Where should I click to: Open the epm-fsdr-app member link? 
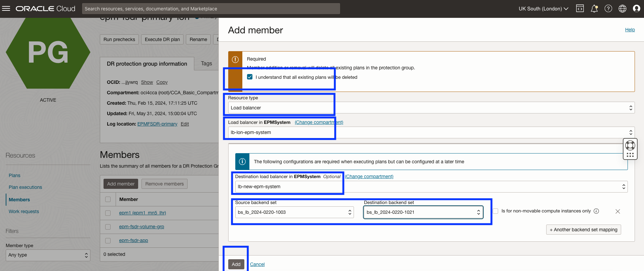(133, 240)
